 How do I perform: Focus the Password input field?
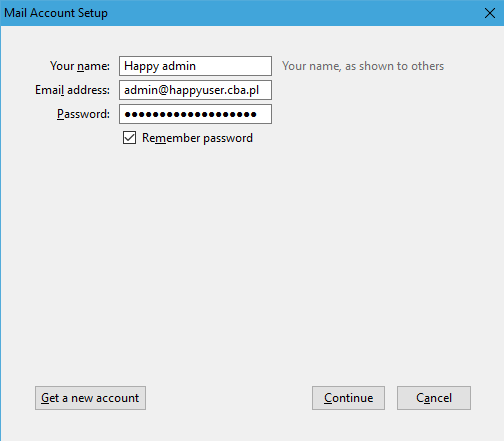click(x=195, y=114)
